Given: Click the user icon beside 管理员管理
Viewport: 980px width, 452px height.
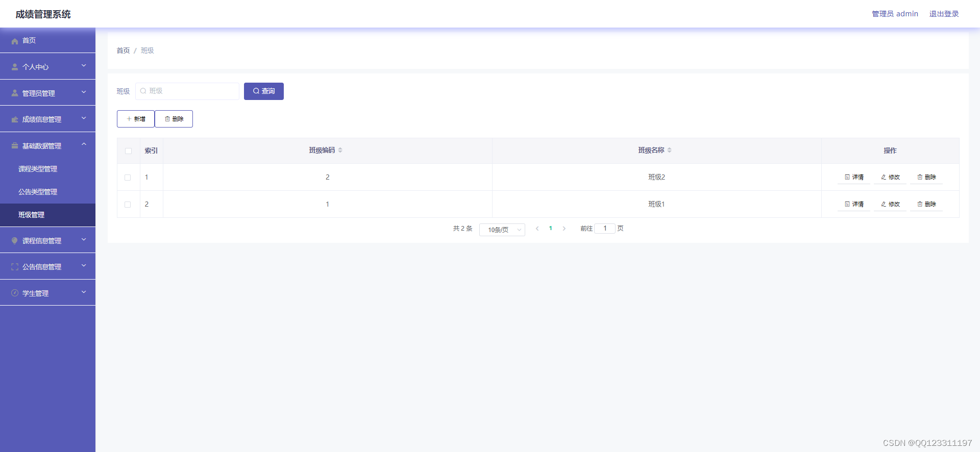Looking at the screenshot, I should coord(15,93).
